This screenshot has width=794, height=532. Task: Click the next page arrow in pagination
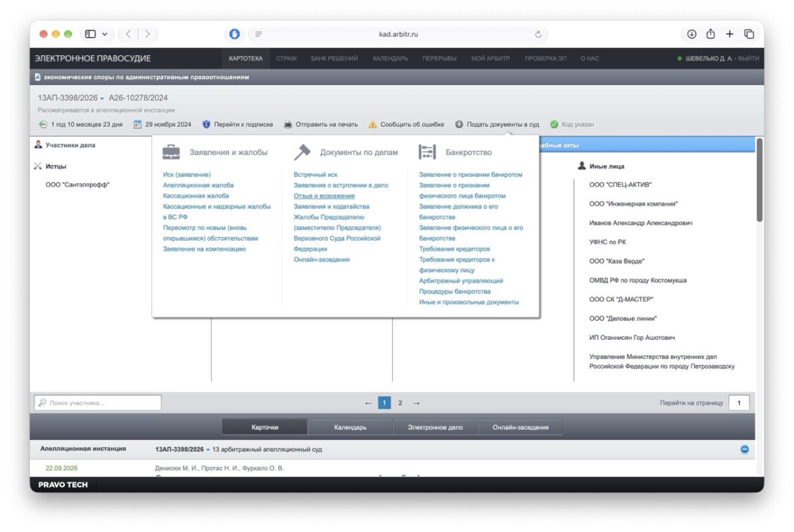point(416,403)
